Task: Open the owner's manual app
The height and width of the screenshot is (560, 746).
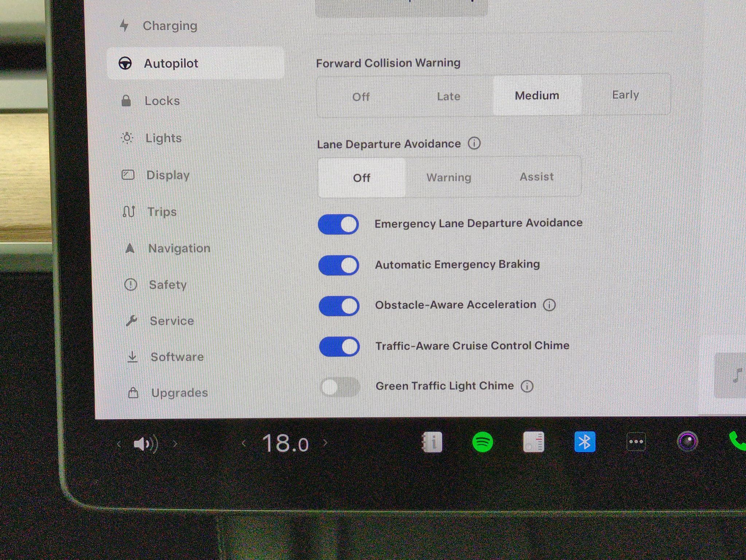Action: 432,442
